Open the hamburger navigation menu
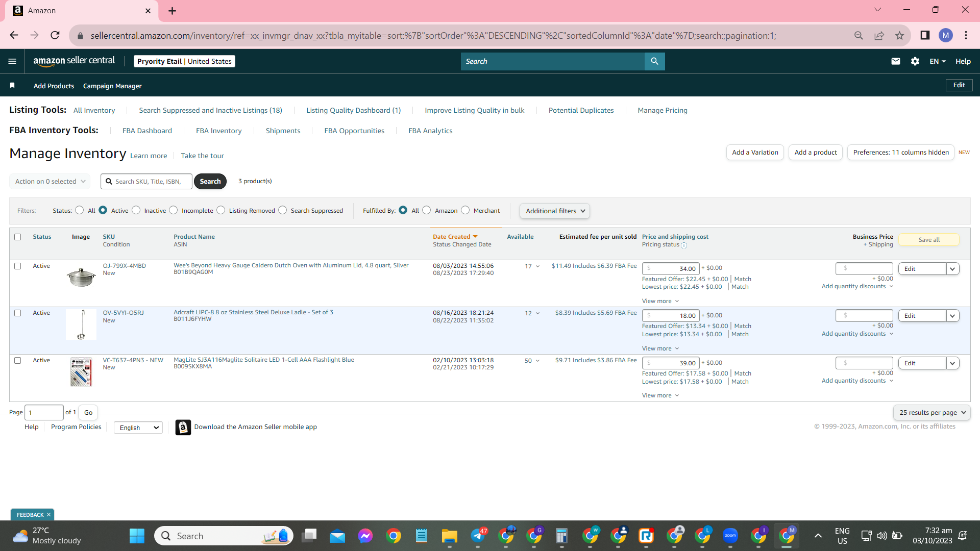980x551 pixels. pos(12,61)
